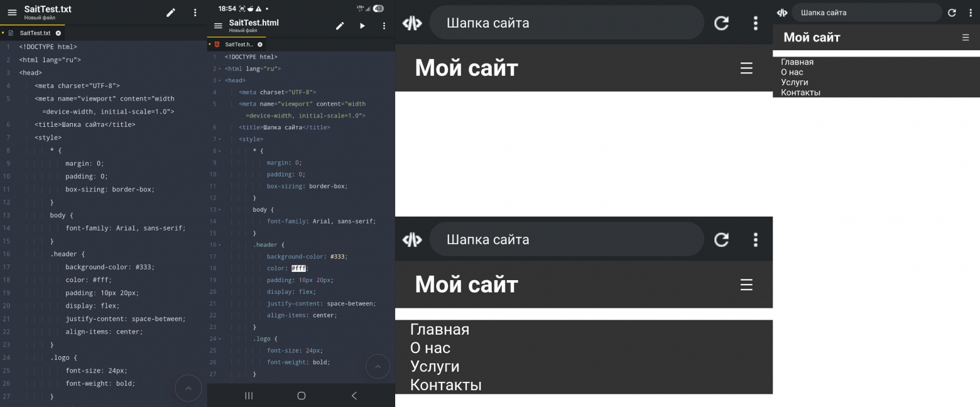The width and height of the screenshot is (980, 407).
Task: Toggle the hamburger menu on the top 'Мой сайт' header
Action: click(746, 68)
